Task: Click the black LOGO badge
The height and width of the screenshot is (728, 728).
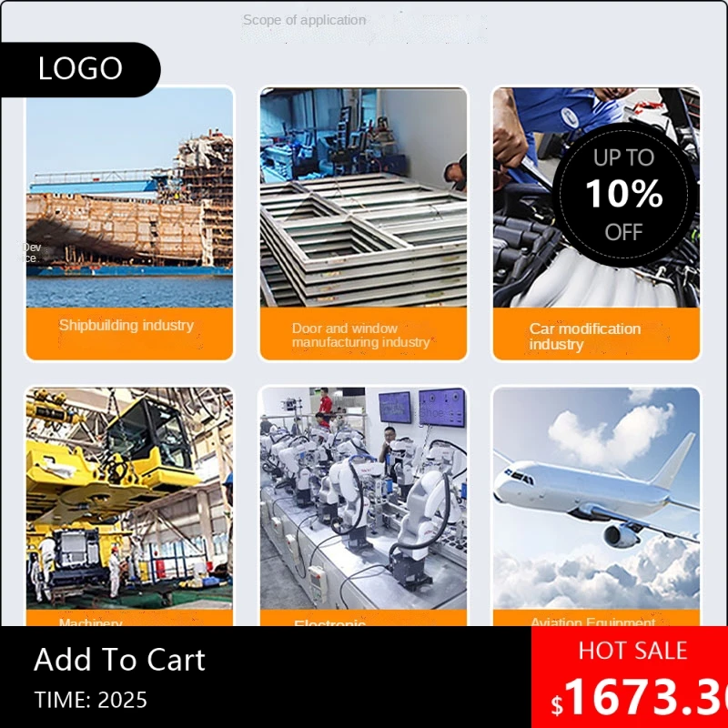Action: (x=80, y=69)
